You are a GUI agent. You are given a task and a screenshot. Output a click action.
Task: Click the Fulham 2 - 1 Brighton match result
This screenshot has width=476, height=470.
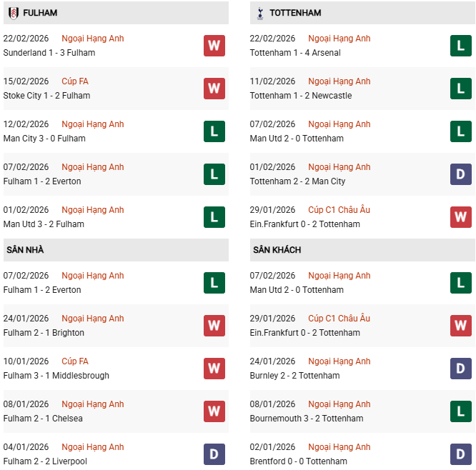coord(44,333)
